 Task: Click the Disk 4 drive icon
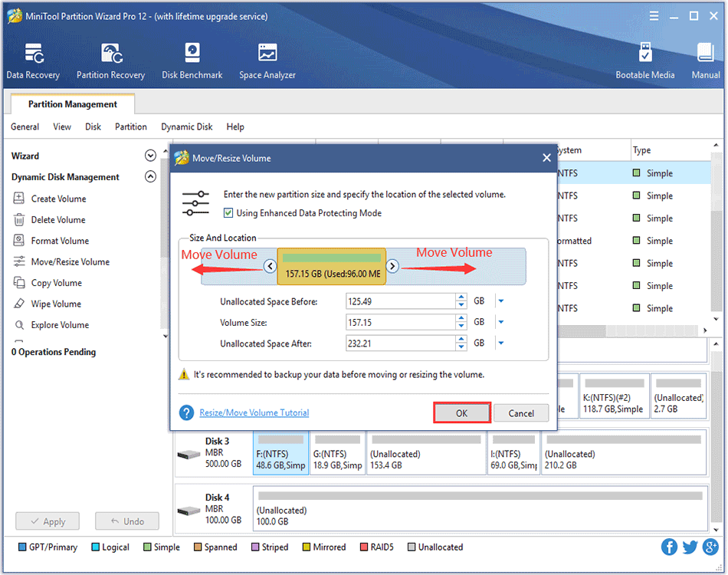[189, 511]
